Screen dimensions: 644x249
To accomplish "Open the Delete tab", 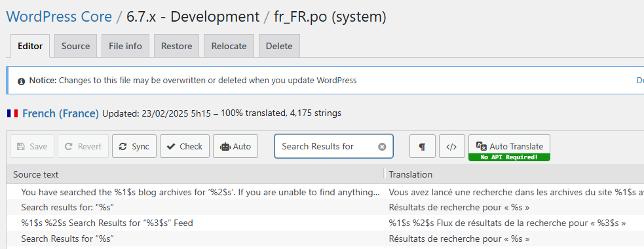I will (279, 46).
